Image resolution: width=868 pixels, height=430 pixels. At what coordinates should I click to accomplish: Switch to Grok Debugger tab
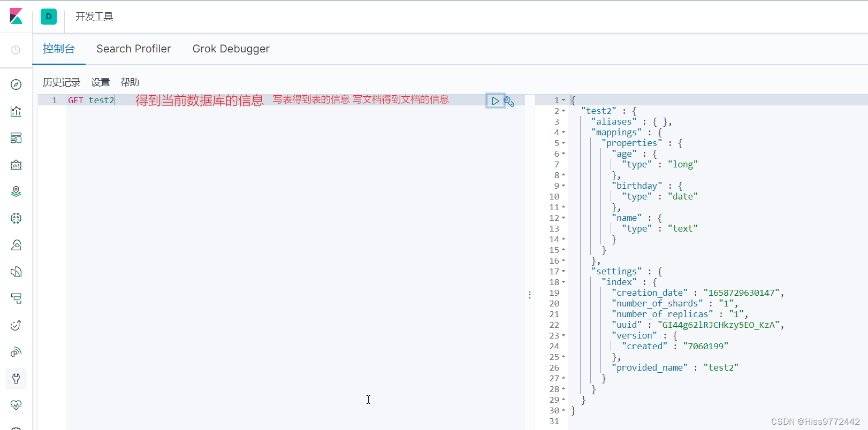click(x=231, y=49)
